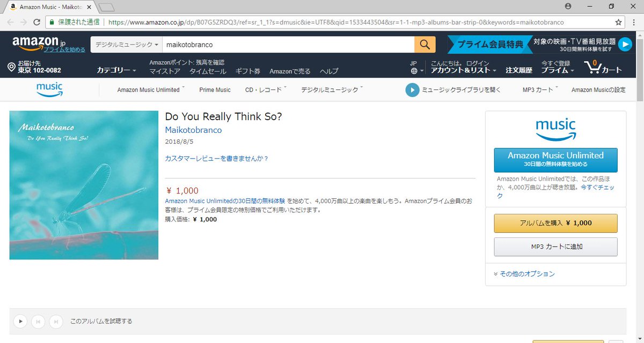The image size is (644, 343).
Task: Play the album preview
Action: coord(20,321)
